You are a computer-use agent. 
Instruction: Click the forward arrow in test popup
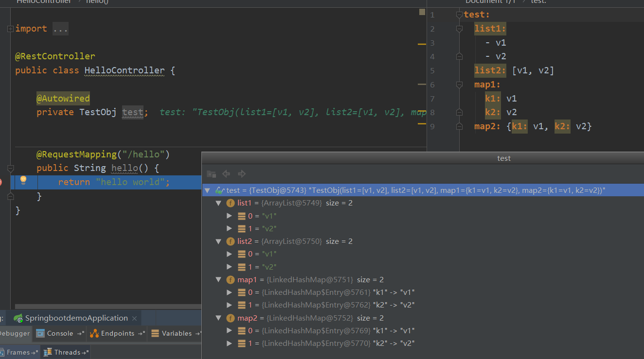242,174
